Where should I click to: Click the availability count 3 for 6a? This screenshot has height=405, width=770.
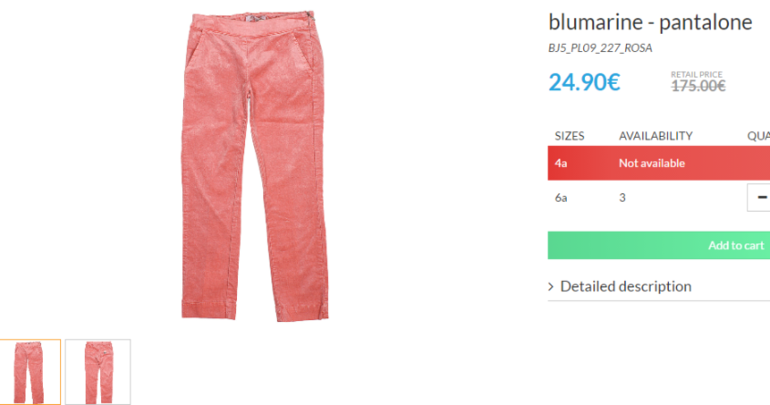pos(622,197)
